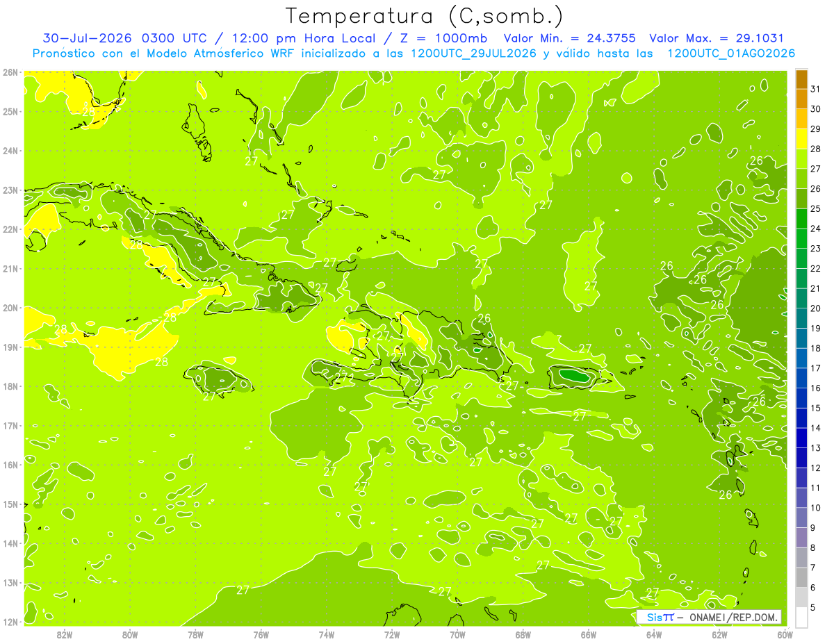
Task: Select 'Valor Max. = 29.1031' text
Action: (x=717, y=38)
